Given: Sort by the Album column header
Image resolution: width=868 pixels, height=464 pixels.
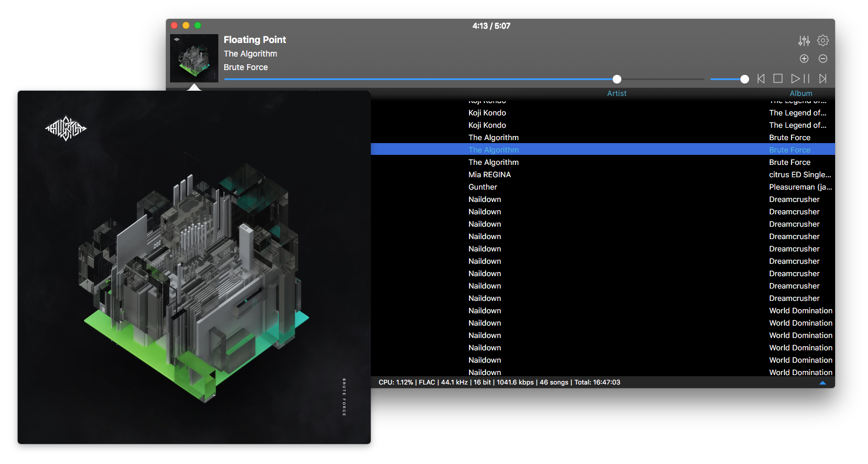Looking at the screenshot, I should [801, 93].
